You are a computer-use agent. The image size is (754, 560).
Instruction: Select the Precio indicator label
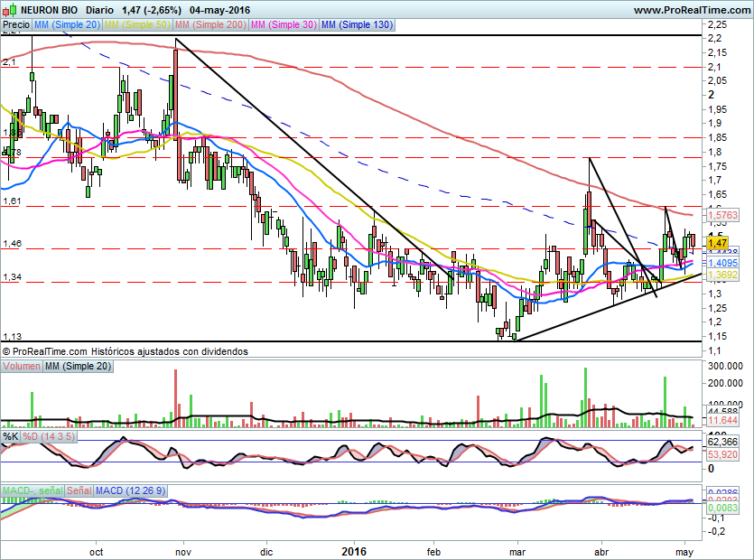click(16, 24)
